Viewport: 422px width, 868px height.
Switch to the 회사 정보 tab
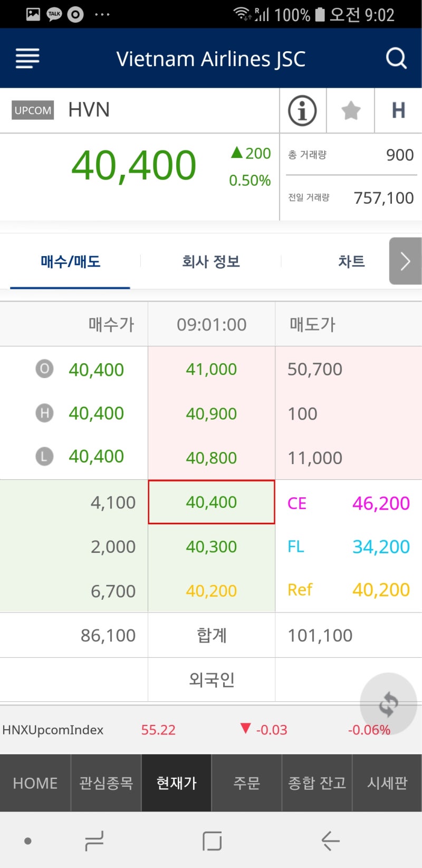(x=210, y=261)
